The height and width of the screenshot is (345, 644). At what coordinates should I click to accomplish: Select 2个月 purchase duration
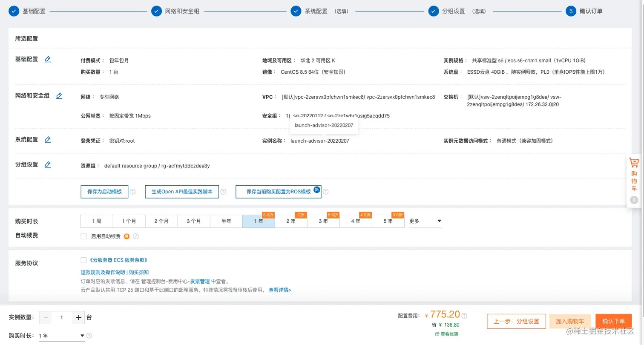click(x=161, y=221)
